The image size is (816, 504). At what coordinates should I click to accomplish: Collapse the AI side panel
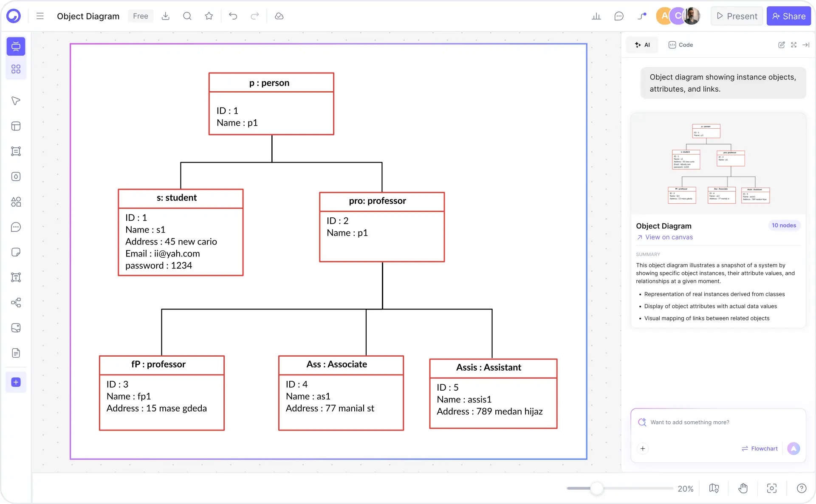tap(806, 45)
